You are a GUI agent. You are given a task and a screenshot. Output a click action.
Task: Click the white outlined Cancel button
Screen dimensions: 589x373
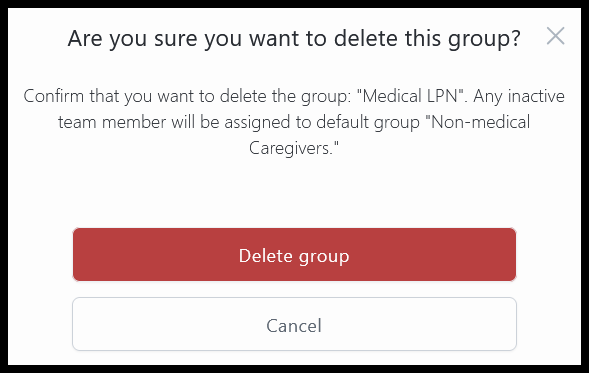(x=294, y=324)
